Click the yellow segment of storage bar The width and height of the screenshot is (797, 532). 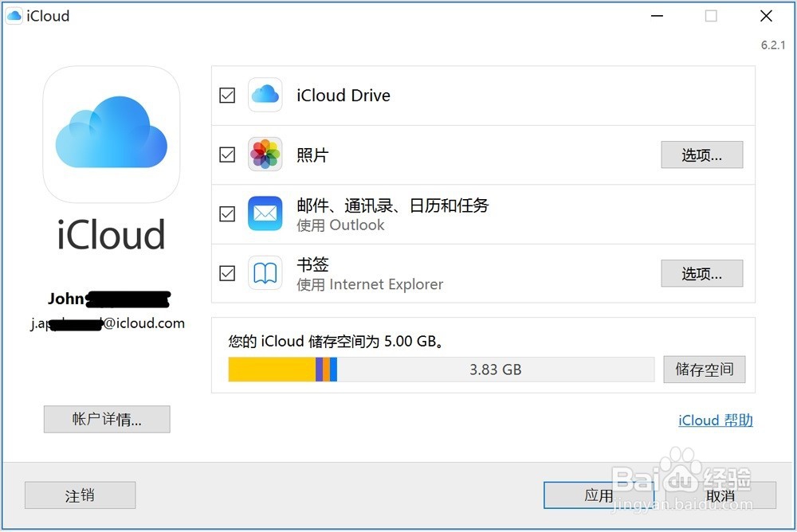(x=272, y=370)
